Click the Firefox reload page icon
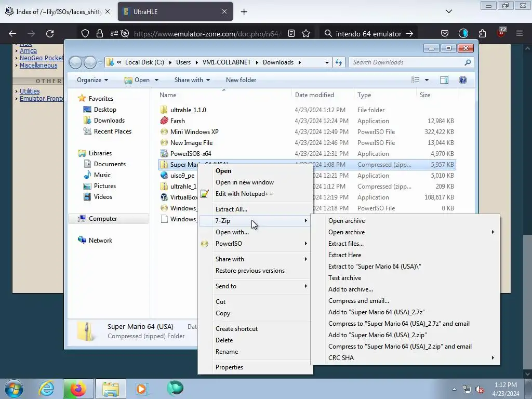532x399 pixels. (50, 34)
